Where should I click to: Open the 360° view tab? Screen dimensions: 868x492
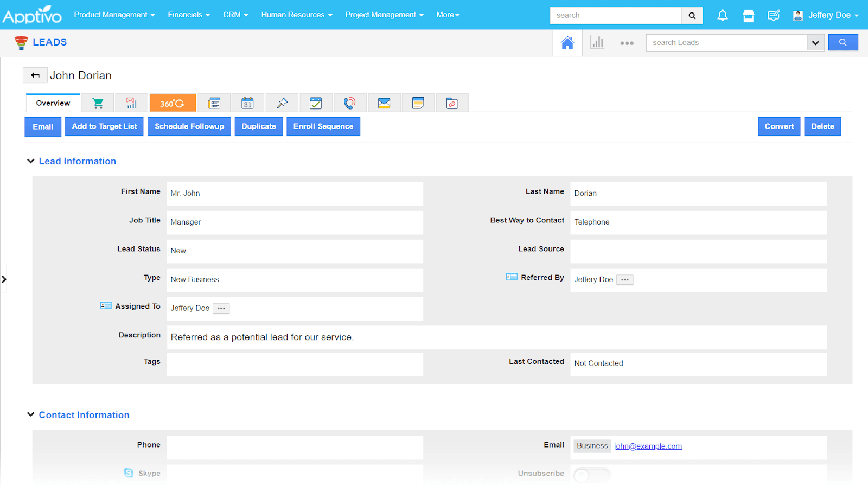173,103
